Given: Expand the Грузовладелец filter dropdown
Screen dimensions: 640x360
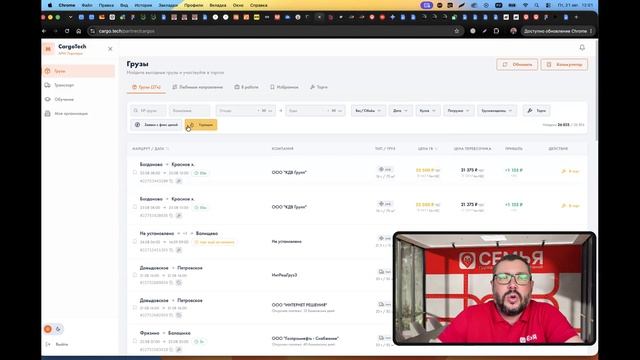Looking at the screenshot, I should 496,111.
